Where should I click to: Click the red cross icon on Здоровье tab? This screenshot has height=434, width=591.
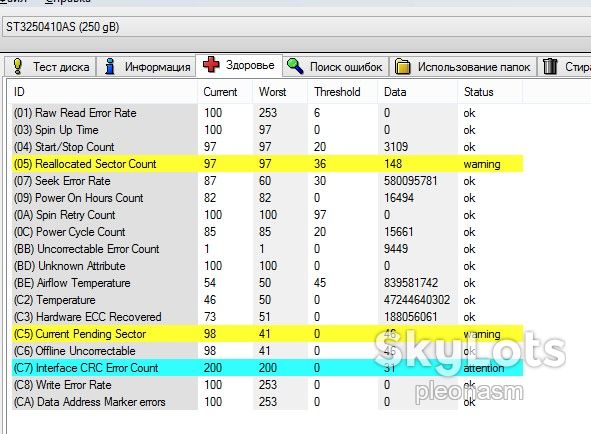tap(211, 64)
